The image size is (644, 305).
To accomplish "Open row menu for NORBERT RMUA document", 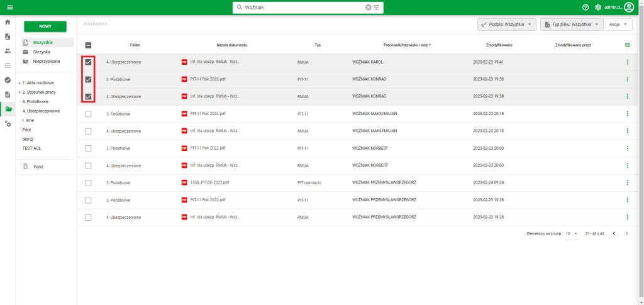I will pos(627,165).
